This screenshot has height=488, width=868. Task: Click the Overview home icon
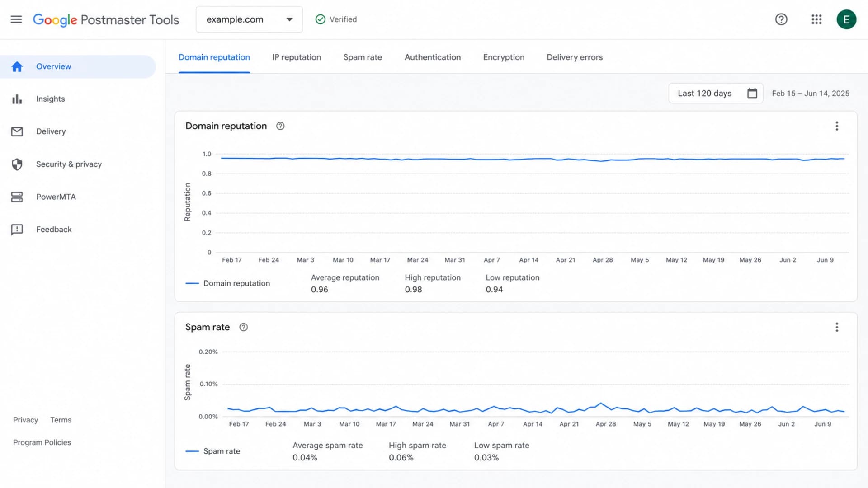point(17,67)
